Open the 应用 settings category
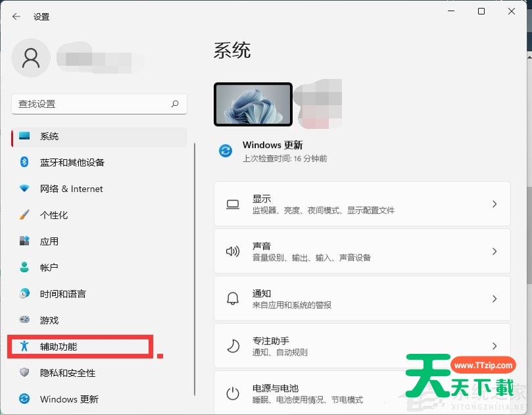This screenshot has height=415, width=532. 99,241
